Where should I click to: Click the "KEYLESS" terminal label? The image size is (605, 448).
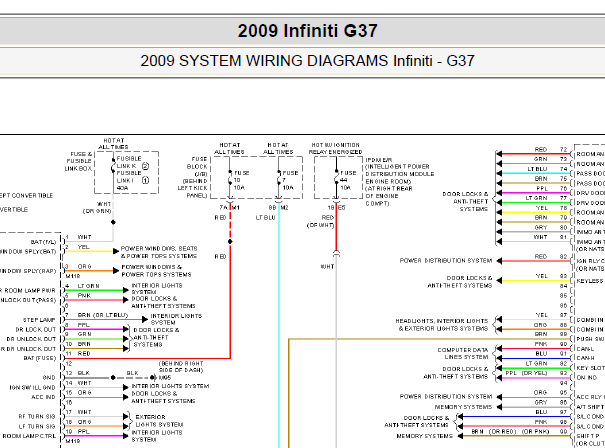[590, 281]
